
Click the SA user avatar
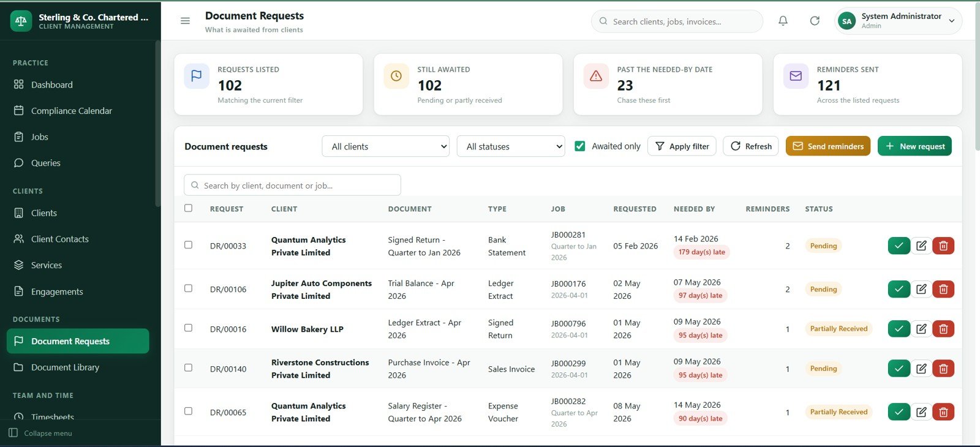pos(846,21)
